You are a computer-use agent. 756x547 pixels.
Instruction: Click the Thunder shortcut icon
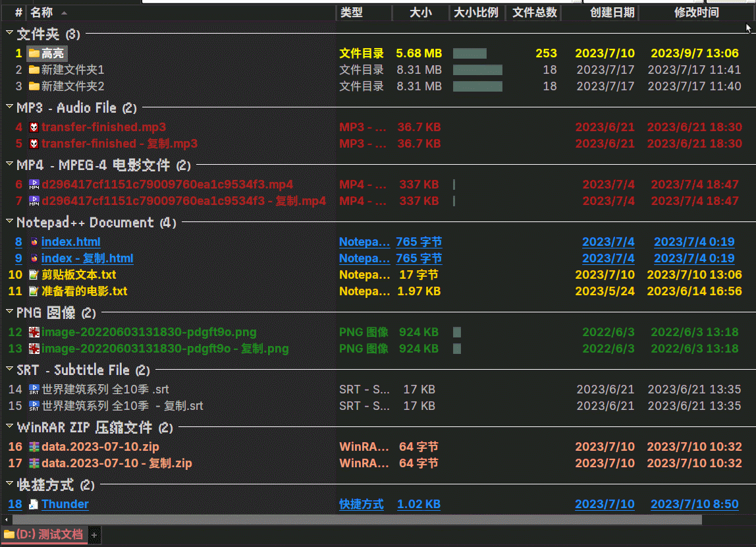tap(34, 504)
